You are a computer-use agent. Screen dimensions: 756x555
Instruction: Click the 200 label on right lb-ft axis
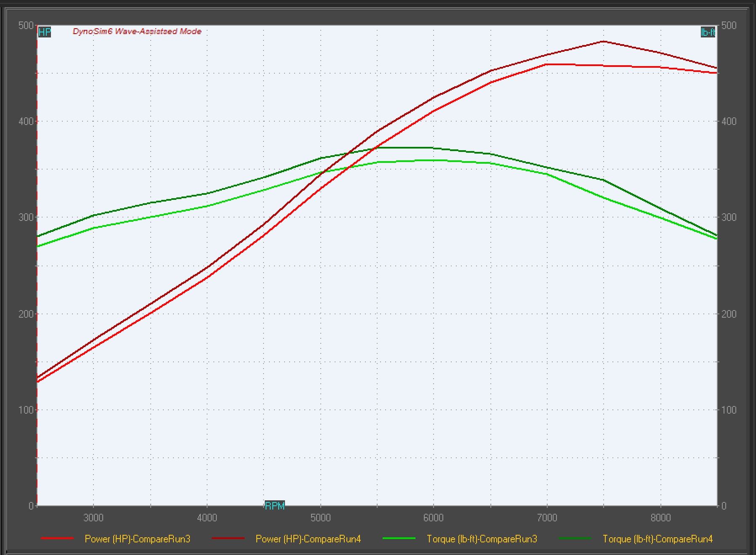[729, 314]
